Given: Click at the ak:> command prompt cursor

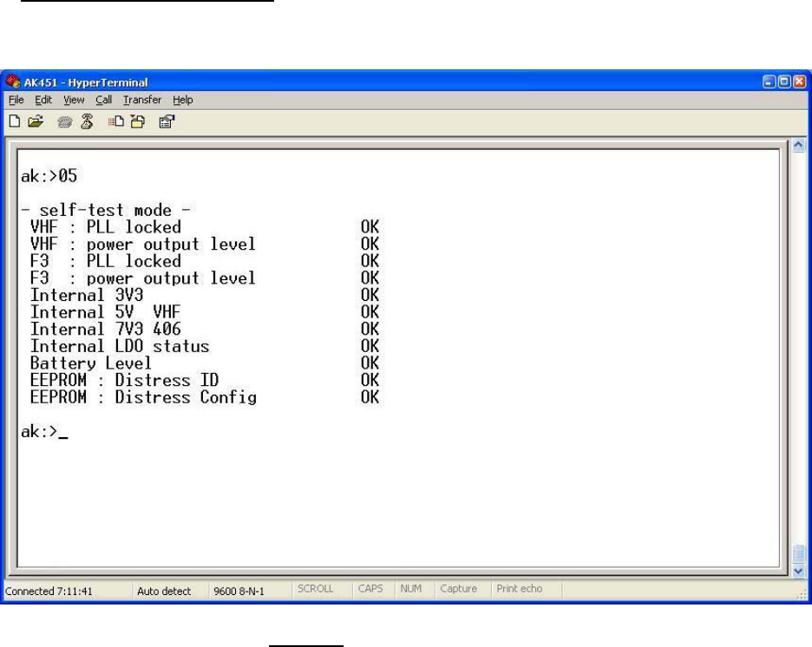Looking at the screenshot, I should [63, 433].
